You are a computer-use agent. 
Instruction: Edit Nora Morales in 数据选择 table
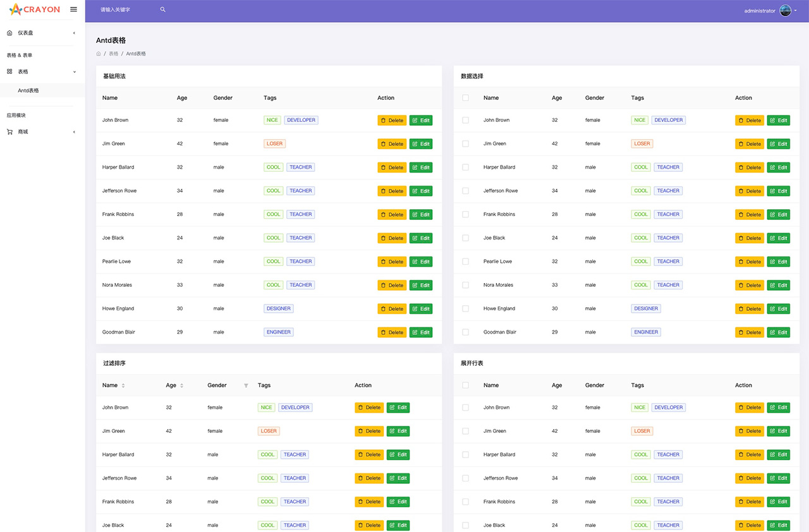(x=779, y=285)
